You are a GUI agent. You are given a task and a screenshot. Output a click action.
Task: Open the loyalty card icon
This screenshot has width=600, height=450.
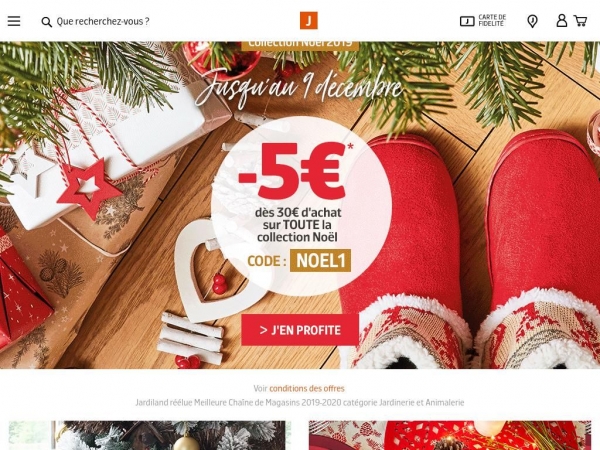[x=467, y=21]
